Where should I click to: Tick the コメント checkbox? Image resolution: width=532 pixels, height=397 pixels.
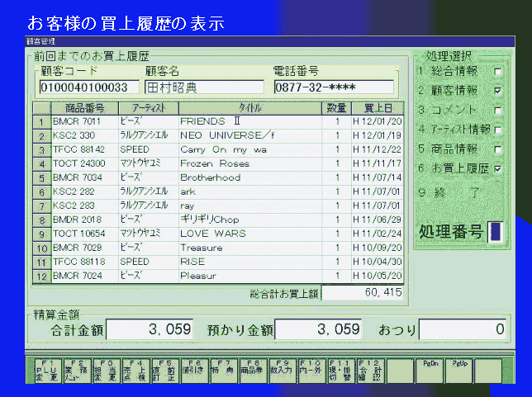point(497,110)
